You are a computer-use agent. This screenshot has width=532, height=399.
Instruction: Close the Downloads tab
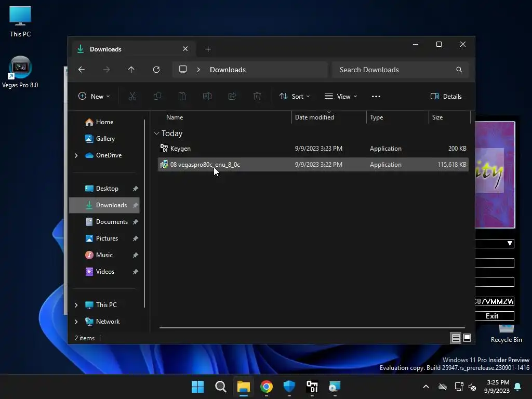185,49
